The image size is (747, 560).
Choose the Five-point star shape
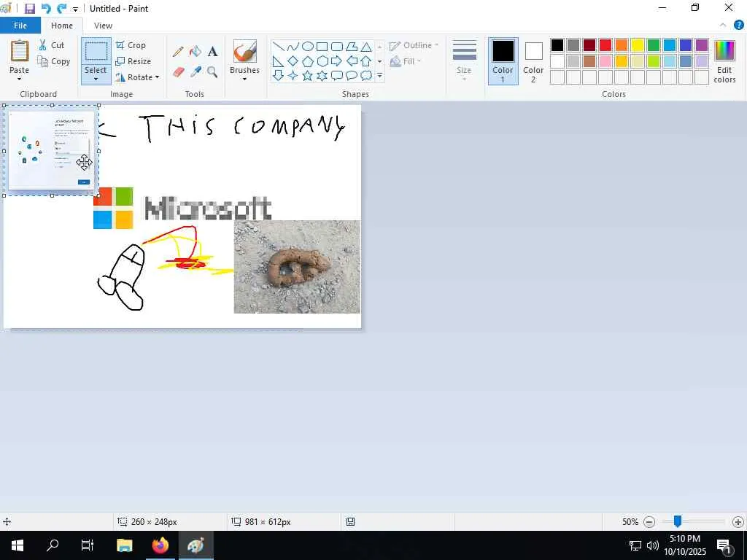click(x=308, y=75)
